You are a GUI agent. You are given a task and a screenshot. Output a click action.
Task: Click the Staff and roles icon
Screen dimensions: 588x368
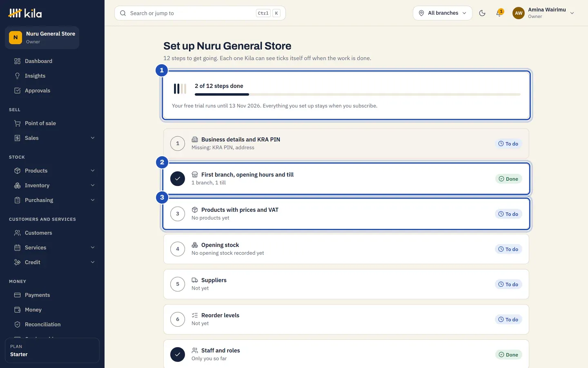195,350
